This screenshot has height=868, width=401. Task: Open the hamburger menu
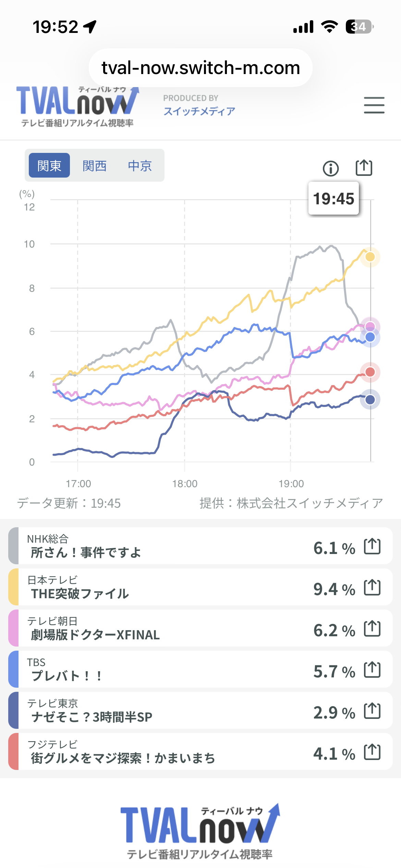pyautogui.click(x=374, y=105)
